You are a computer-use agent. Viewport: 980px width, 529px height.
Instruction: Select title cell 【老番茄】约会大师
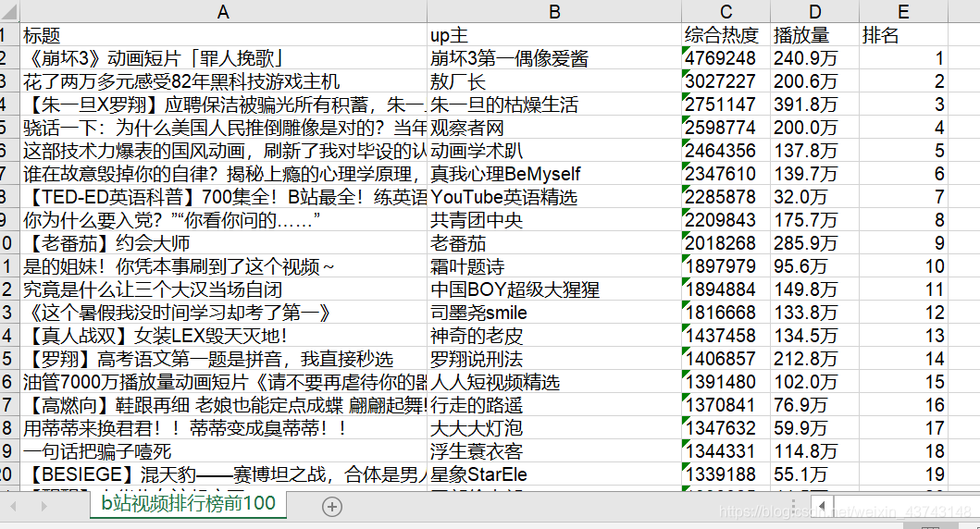tap(223, 243)
